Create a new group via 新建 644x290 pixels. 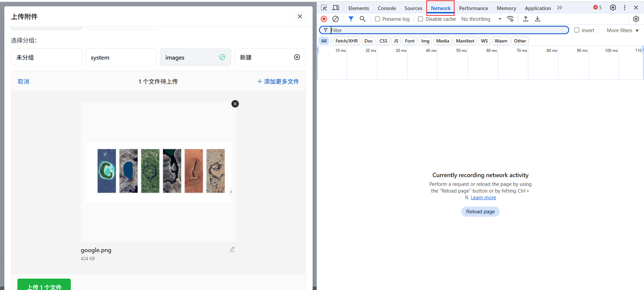tap(270, 57)
